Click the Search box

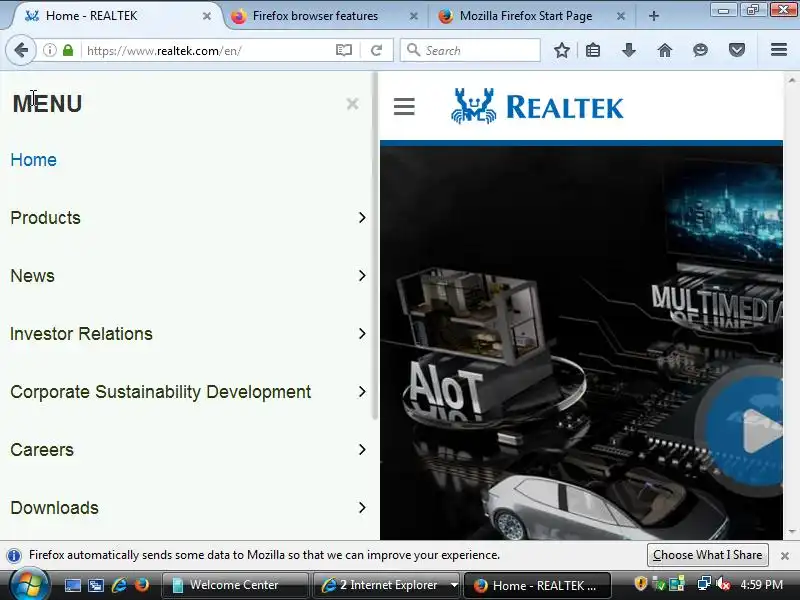point(470,51)
